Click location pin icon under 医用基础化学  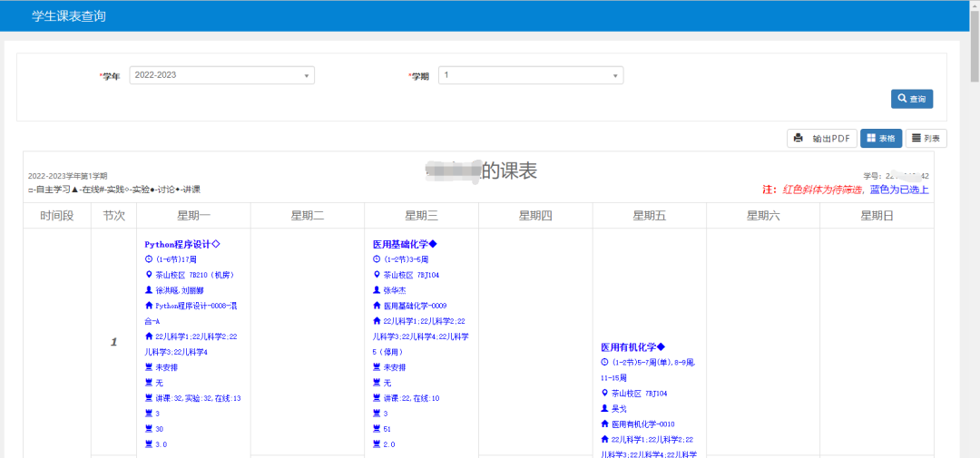[377, 275]
